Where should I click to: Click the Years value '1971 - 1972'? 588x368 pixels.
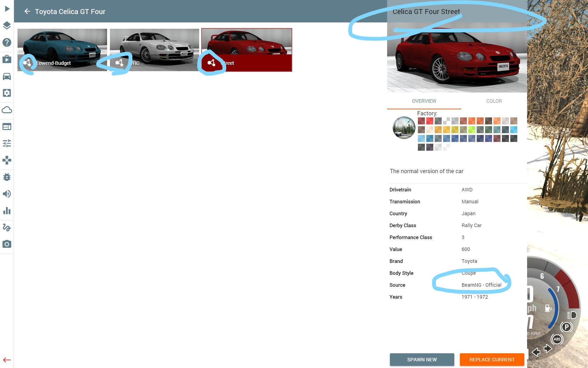coord(475,297)
